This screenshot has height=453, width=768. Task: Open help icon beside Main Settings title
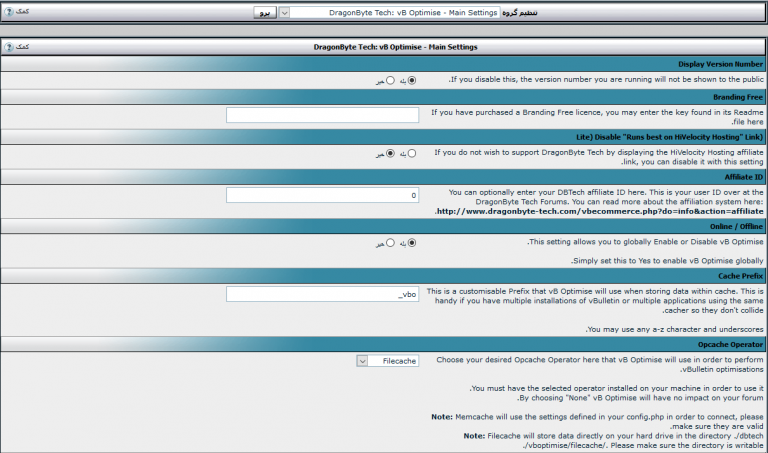point(9,47)
